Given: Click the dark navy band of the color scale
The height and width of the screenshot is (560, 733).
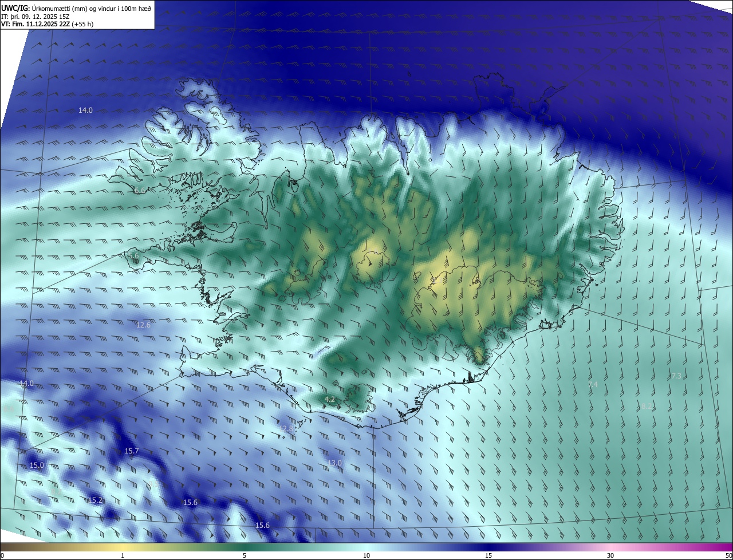Looking at the screenshot, I should pyautogui.click(x=488, y=547).
